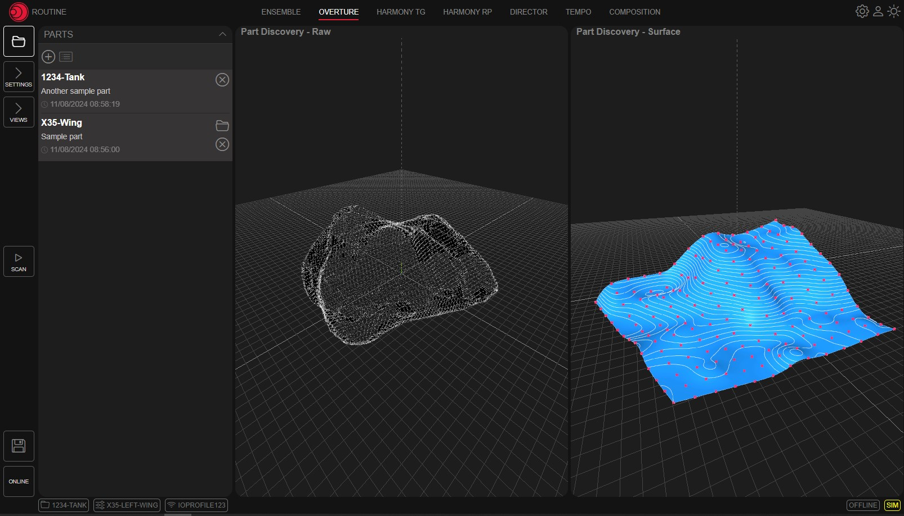Click the IOPROFILE123 status bar button
This screenshot has height=516, width=904.
tap(196, 505)
